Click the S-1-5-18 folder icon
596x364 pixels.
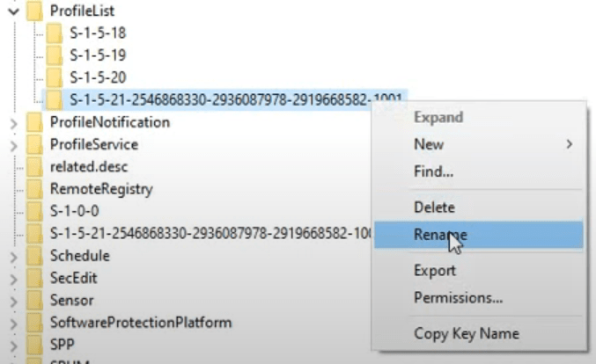(55, 33)
